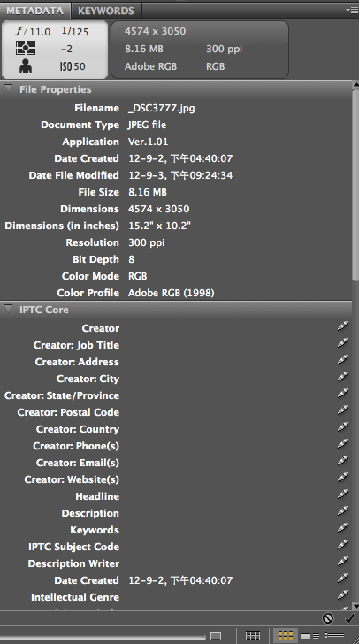Apply metadata changes with the checkmark
This screenshot has width=359, height=644.
click(x=349, y=618)
